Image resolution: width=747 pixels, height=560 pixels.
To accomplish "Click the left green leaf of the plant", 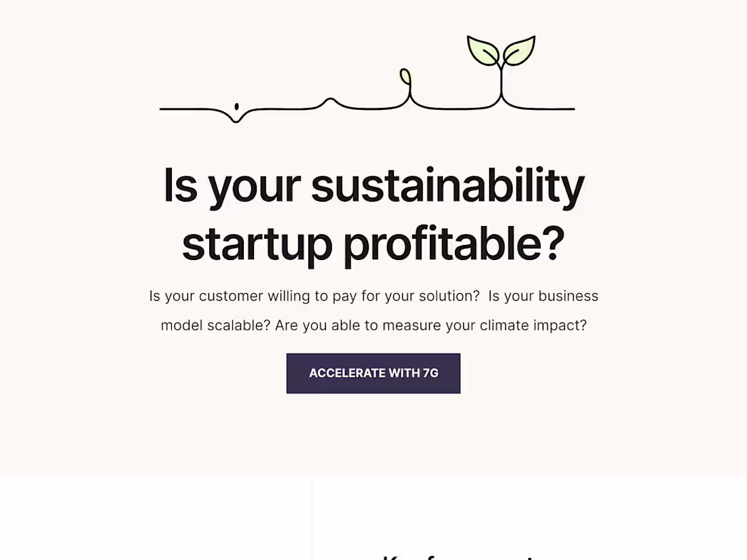I will point(484,49).
